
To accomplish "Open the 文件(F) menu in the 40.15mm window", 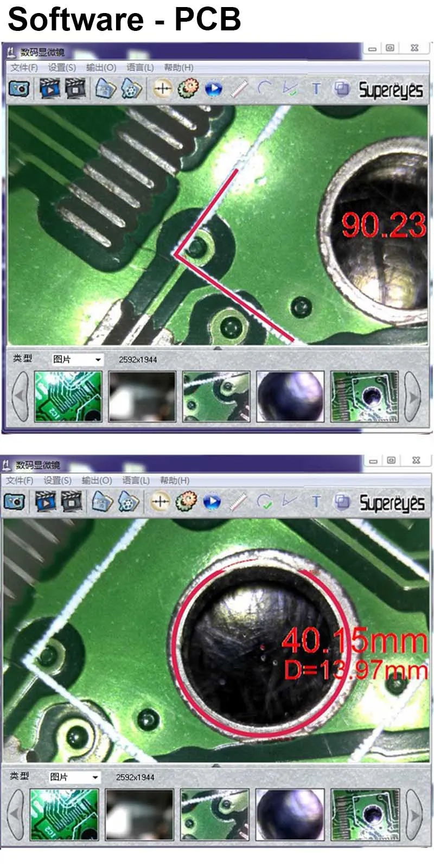I will 20,481.
